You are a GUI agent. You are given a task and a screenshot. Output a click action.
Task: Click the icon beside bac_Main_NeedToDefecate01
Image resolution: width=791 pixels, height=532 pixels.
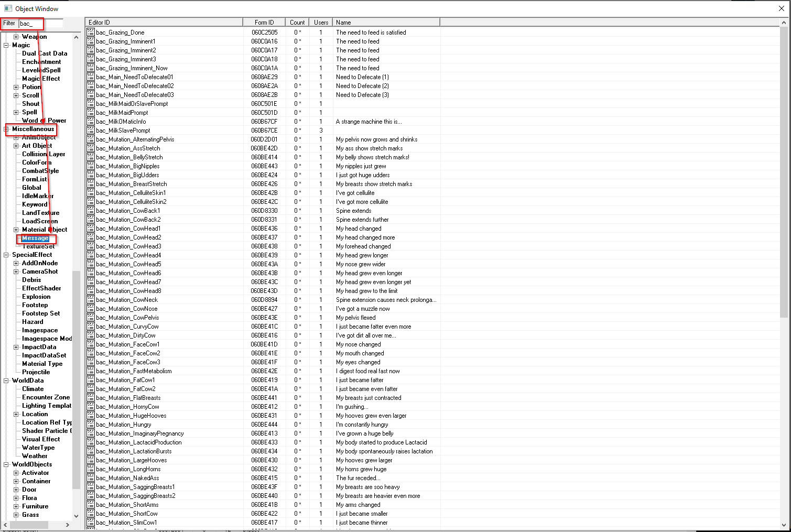coord(91,77)
